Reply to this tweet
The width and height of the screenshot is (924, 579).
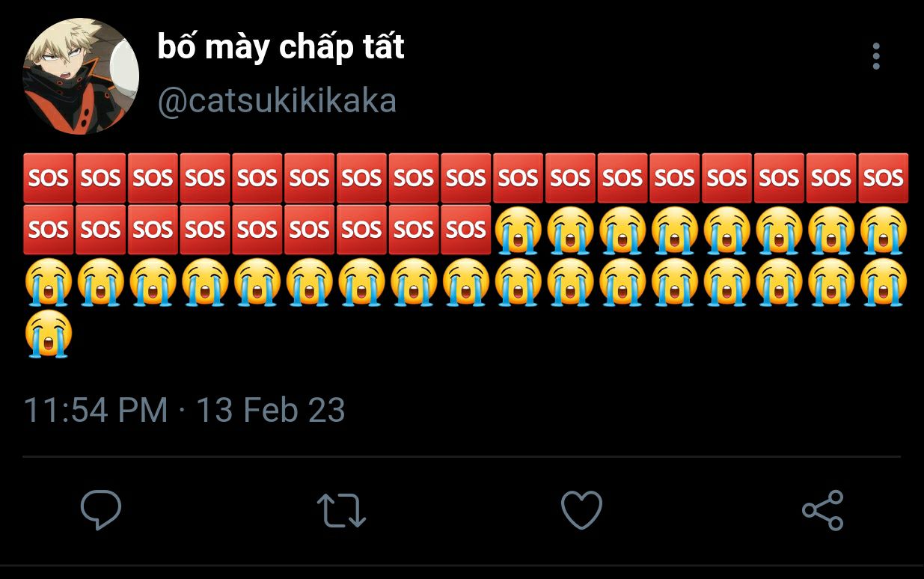coord(101,510)
